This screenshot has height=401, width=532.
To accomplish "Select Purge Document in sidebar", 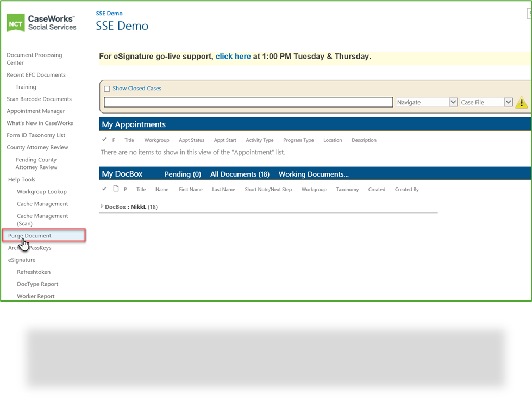I will pos(44,235).
